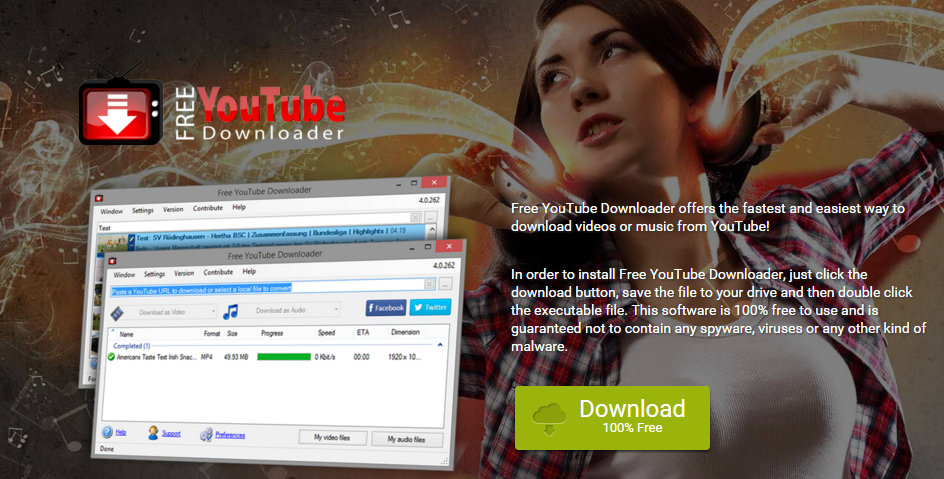Click the back window's app icon in title bar
Image resolution: width=944 pixels, height=479 pixels.
99,197
